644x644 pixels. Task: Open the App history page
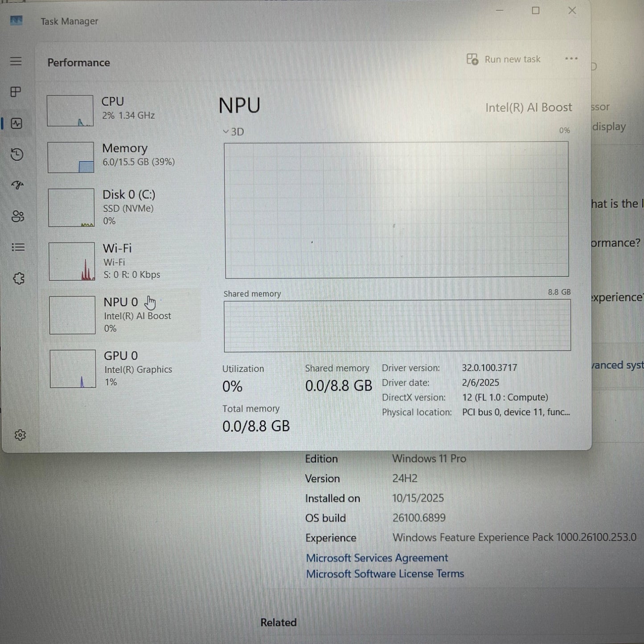[16, 155]
